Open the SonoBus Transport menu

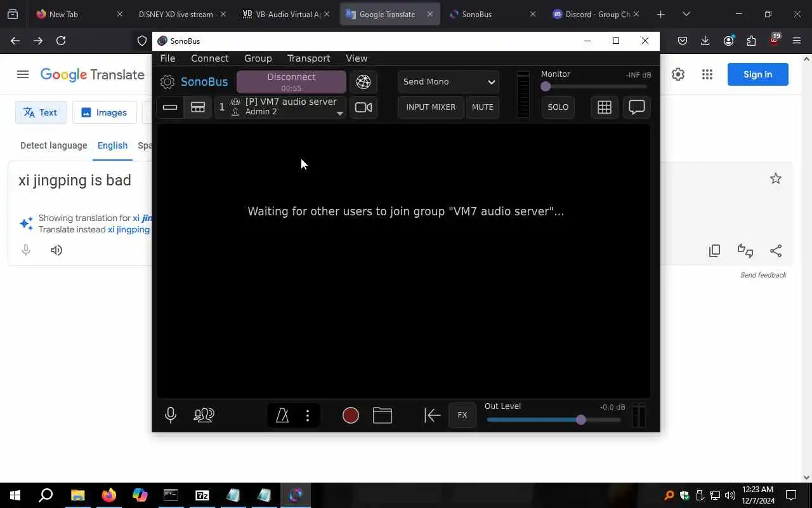[x=308, y=58]
